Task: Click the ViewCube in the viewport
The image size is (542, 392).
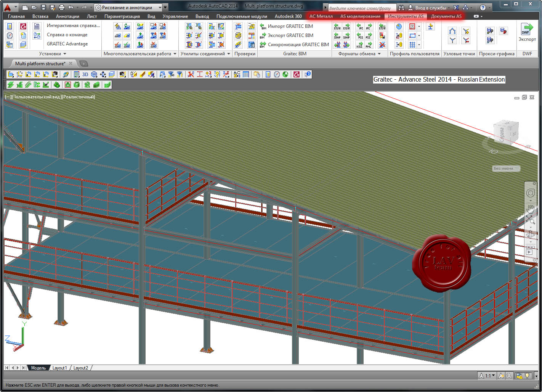Action: 505,132
